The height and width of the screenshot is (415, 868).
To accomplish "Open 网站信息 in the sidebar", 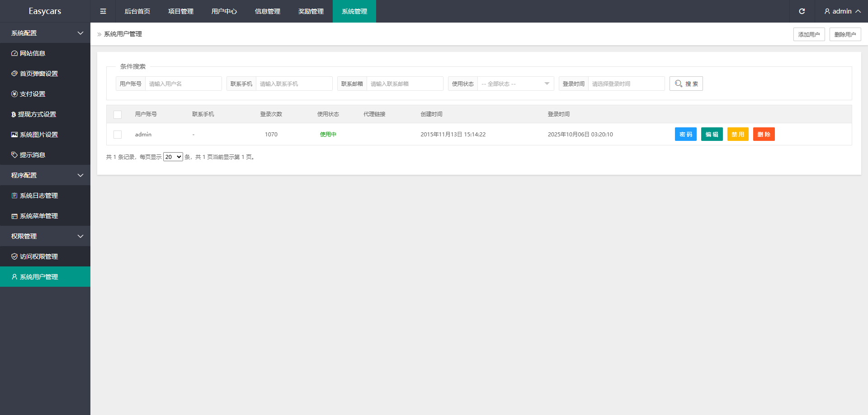I will [33, 53].
